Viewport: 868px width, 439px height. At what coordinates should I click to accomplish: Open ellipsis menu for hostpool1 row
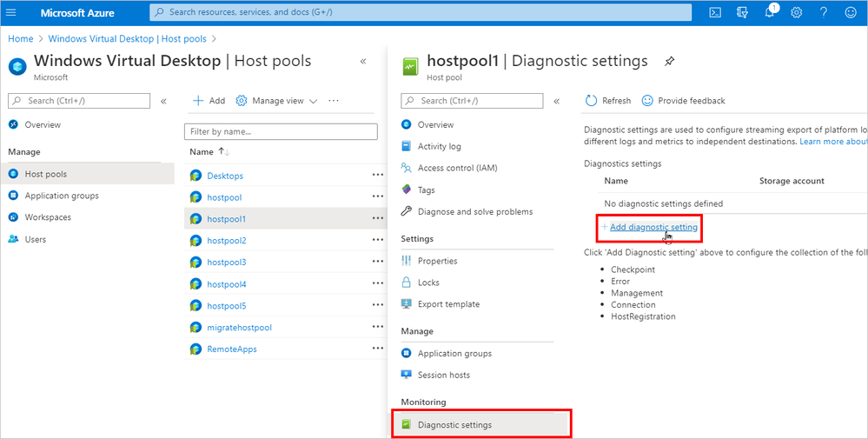pyautogui.click(x=378, y=219)
